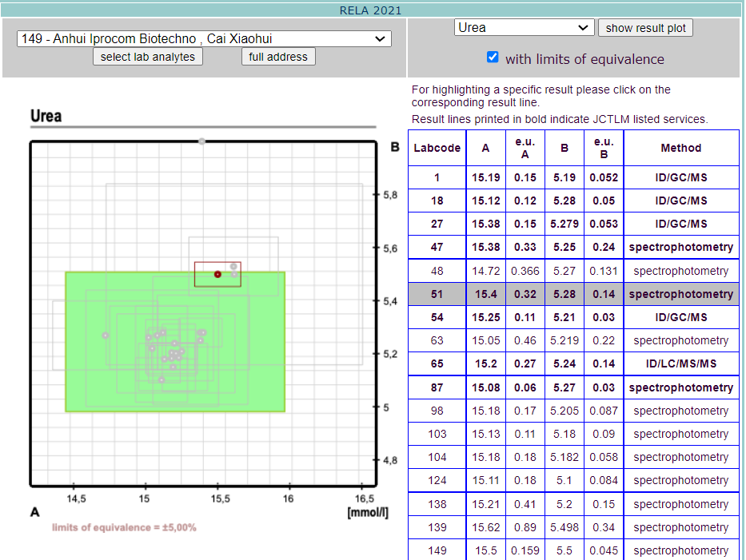Click the 'Labcode' column header

437,148
